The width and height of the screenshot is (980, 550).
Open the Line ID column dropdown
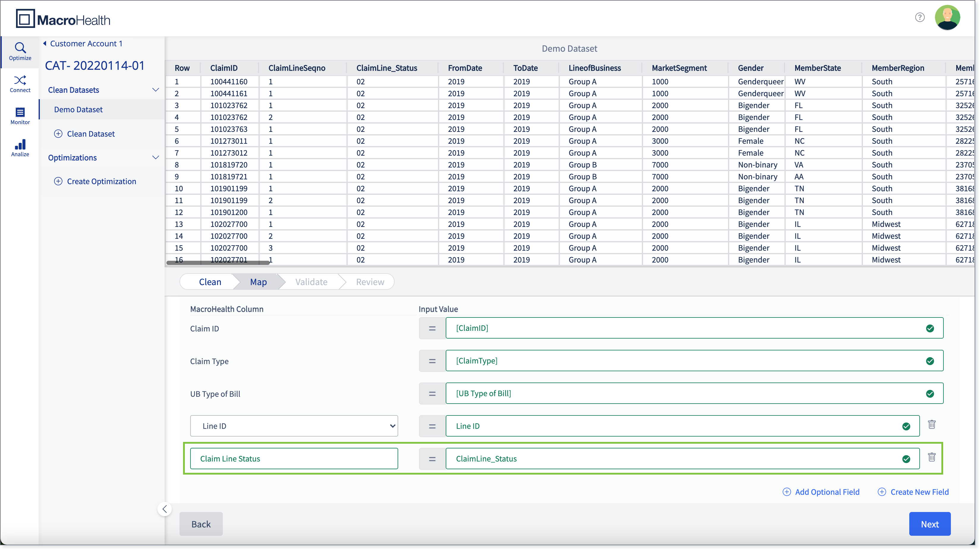click(x=294, y=426)
